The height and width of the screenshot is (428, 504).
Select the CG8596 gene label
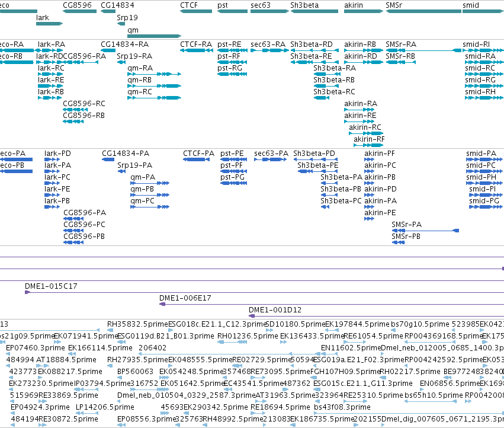pos(77,5)
